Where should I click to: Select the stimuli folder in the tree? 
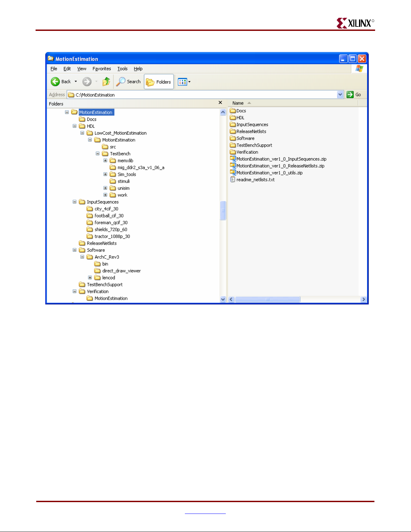(120, 181)
